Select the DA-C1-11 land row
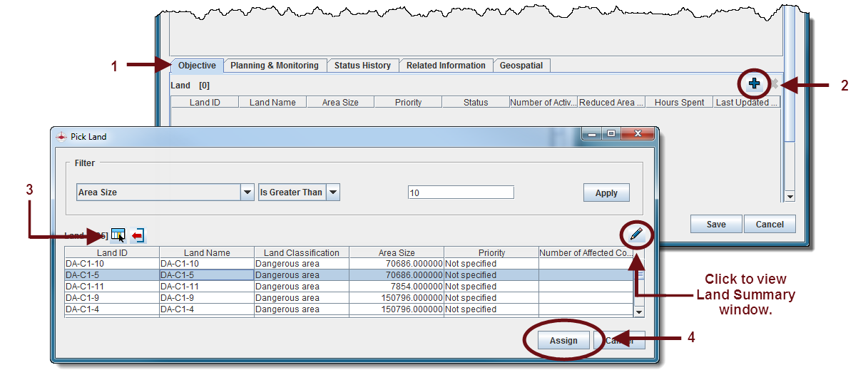The image size is (868, 375). tap(112, 287)
